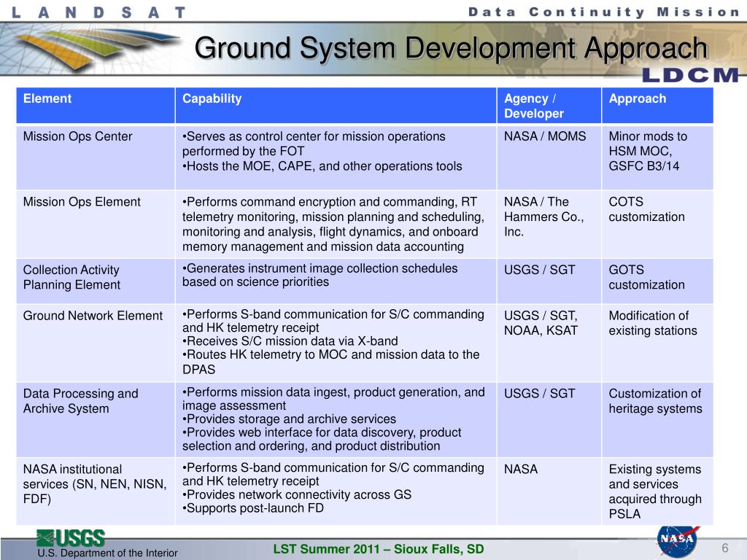Click NASA / The Hammers Co., Inc. cell
Screen dimensions: 747x560
[549, 225]
